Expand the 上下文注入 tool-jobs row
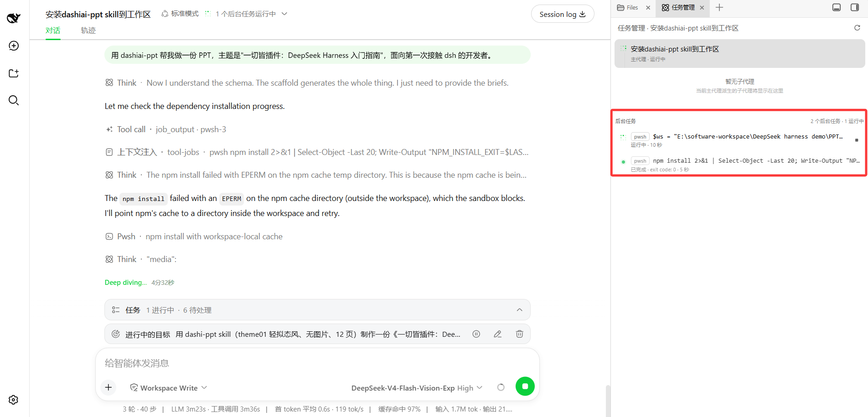868x417 pixels. point(317,152)
